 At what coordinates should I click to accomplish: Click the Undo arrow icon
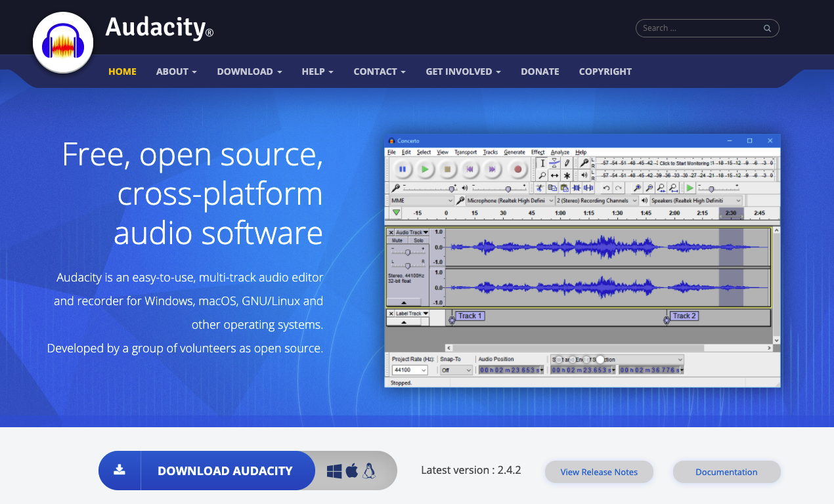(606, 188)
